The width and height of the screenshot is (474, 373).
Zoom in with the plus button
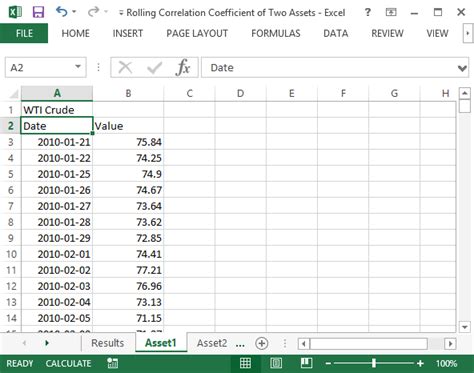[420, 363]
